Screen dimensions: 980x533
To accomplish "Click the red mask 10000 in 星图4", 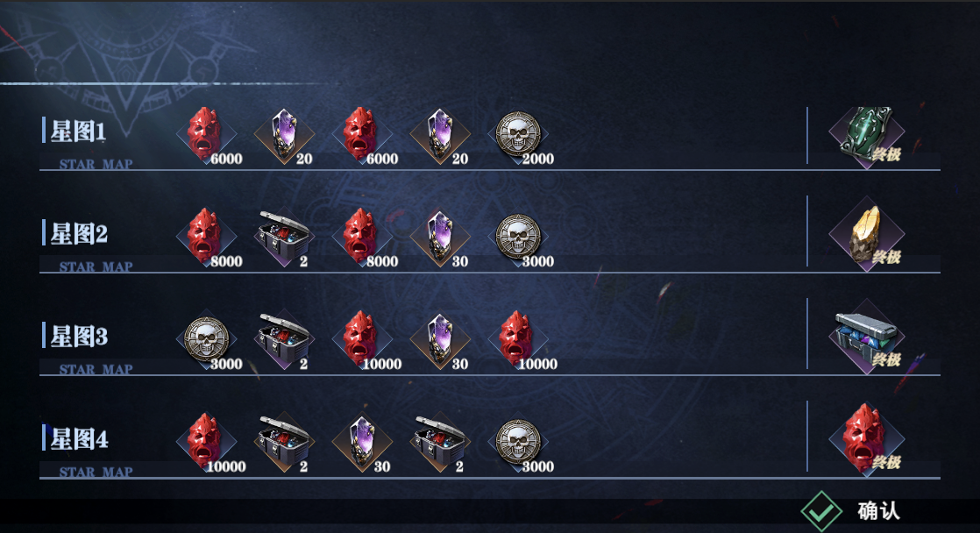I will (206, 442).
